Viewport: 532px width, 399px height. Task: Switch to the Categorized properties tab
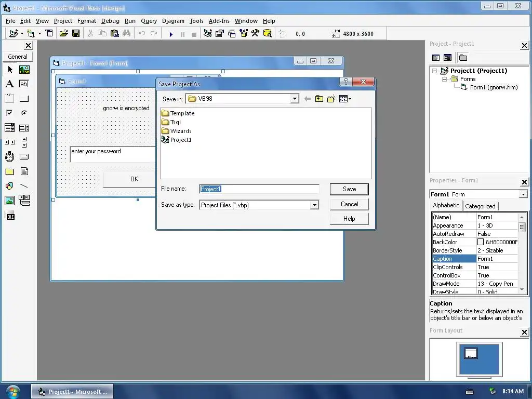coord(480,206)
